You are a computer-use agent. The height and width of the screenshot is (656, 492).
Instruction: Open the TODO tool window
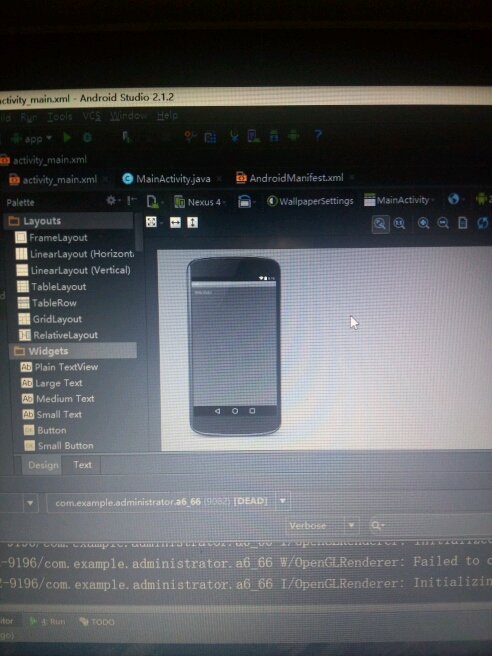[x=97, y=622]
